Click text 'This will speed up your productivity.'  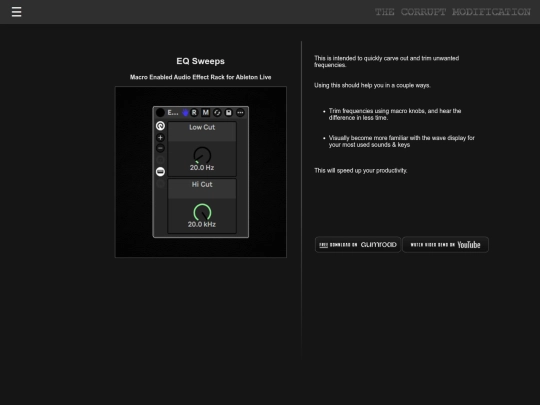(x=361, y=170)
